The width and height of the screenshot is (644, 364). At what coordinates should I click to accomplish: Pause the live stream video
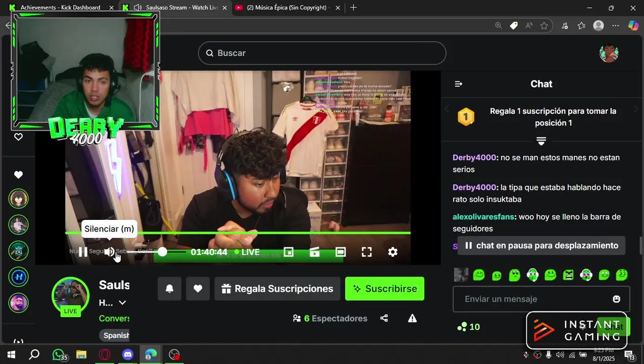[x=83, y=252]
